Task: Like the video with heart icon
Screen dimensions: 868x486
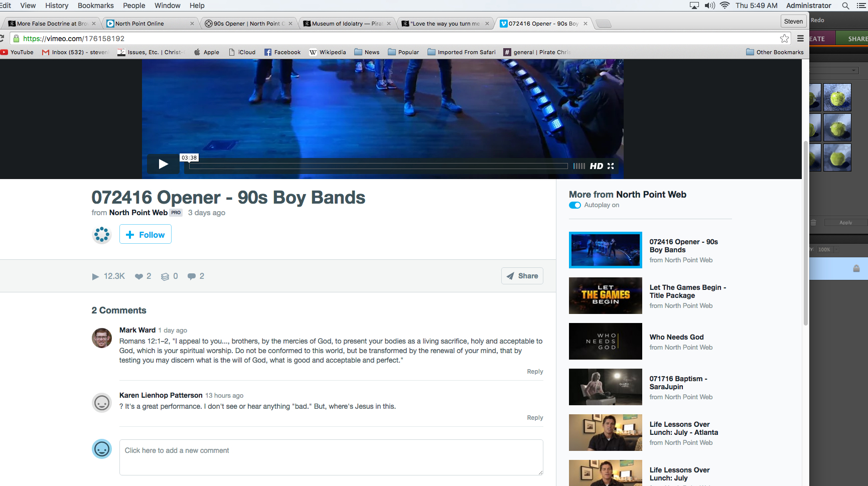Action: (x=139, y=276)
